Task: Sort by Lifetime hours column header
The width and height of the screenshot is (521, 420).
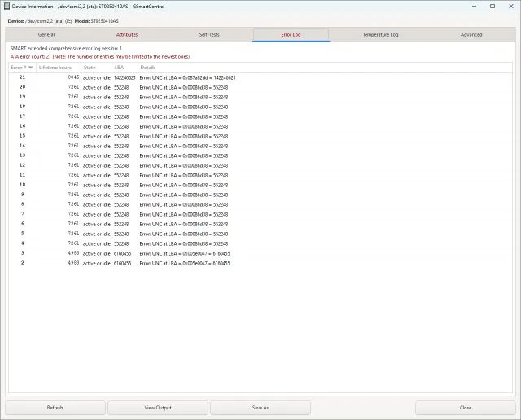Action: click(x=56, y=67)
